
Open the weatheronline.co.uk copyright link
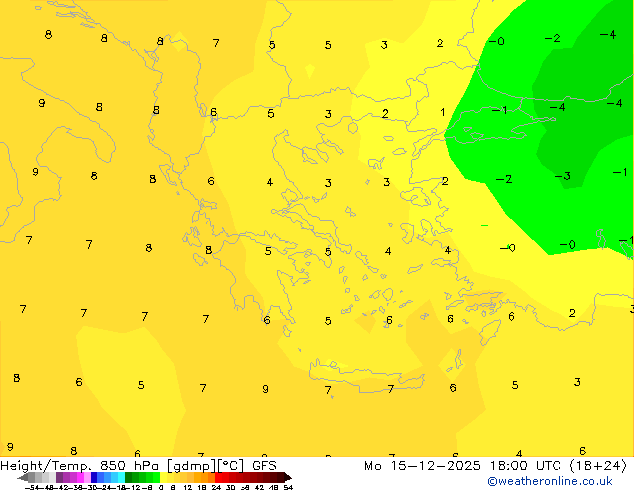[550, 481]
